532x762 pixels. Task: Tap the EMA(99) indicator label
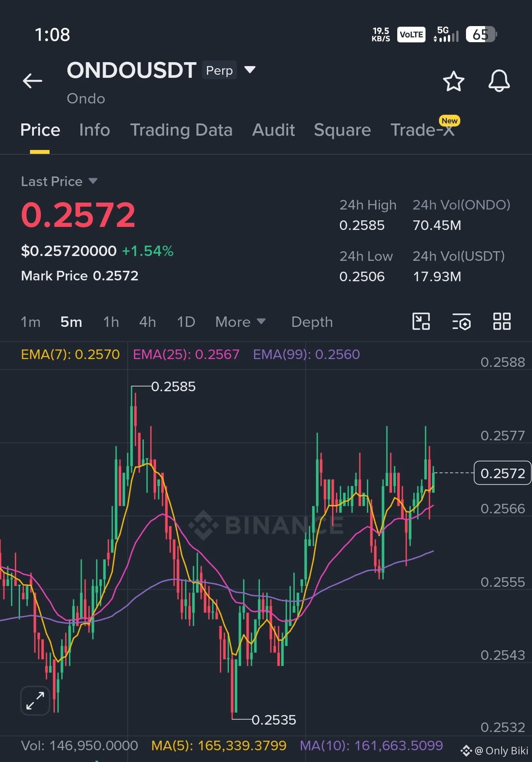point(306,354)
